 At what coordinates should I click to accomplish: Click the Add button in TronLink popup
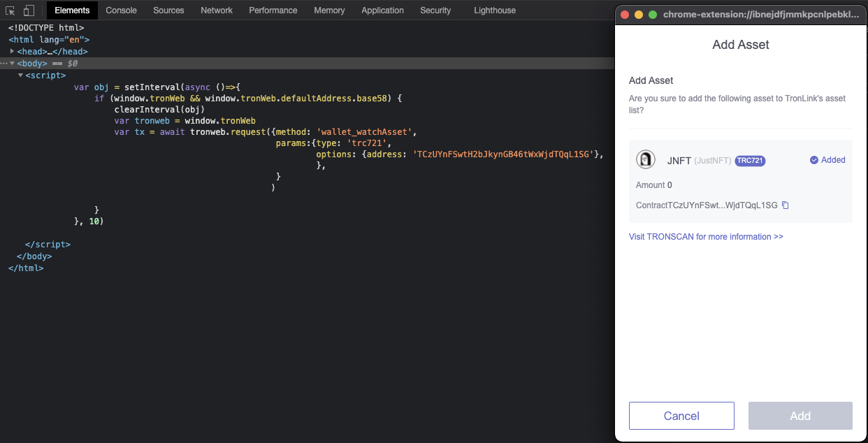pos(800,416)
